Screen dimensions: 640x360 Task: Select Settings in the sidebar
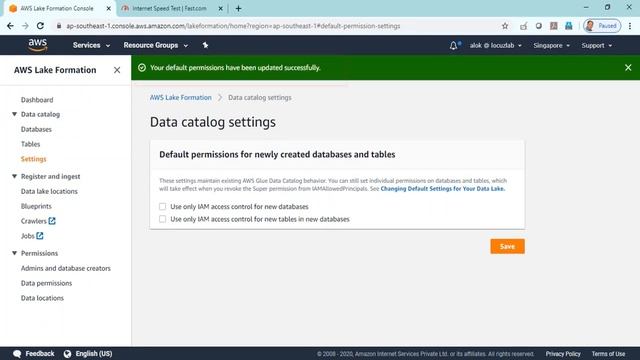coord(33,159)
